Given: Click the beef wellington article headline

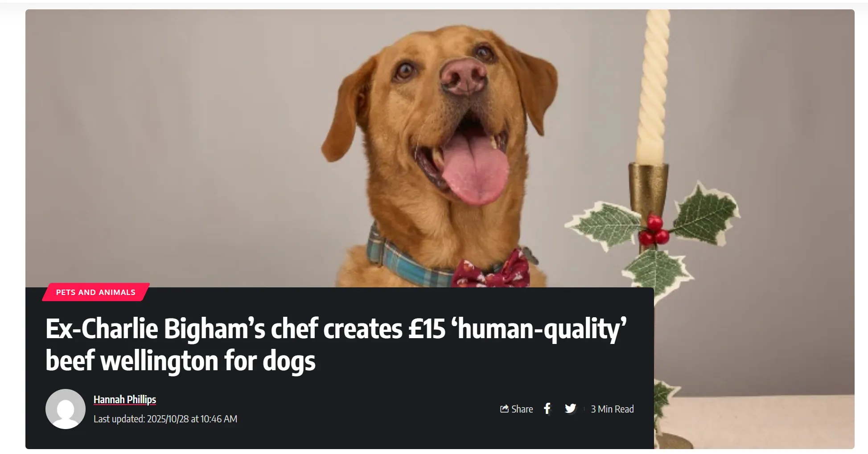Looking at the screenshot, I should pos(336,344).
